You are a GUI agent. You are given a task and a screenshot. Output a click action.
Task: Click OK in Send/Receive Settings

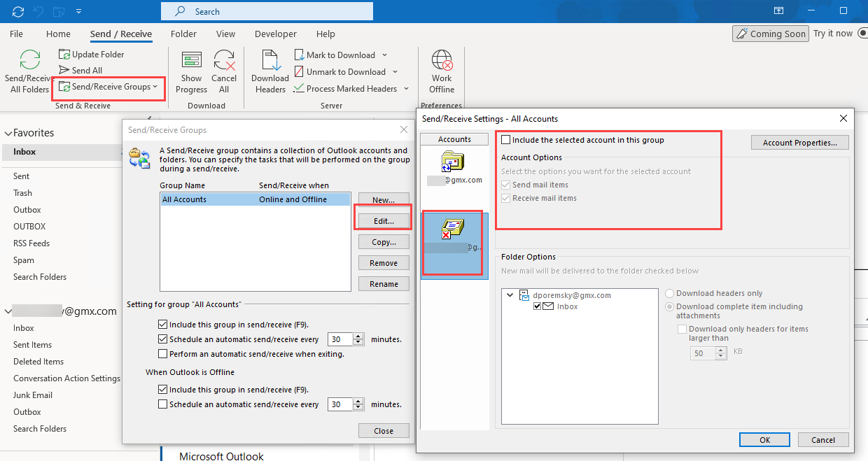click(764, 440)
